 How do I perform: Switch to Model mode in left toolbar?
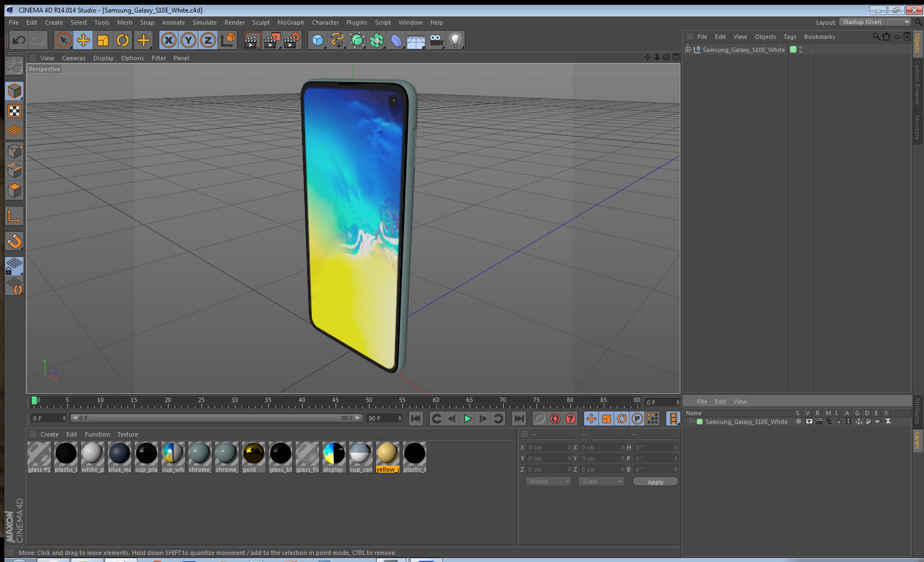tap(15, 91)
